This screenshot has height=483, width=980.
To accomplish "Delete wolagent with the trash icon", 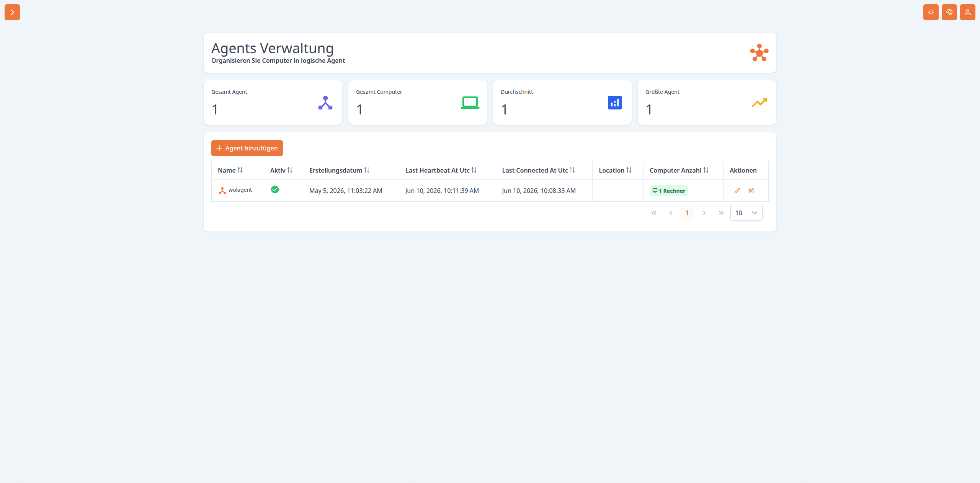I will click(751, 191).
